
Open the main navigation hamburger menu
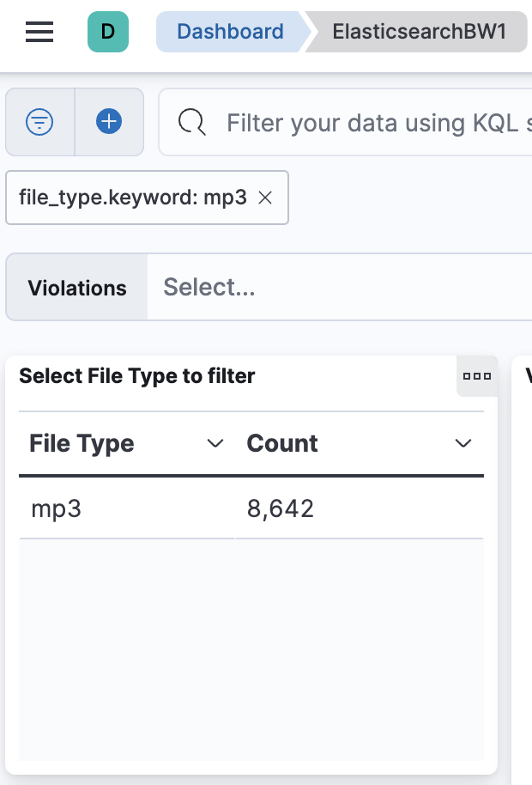point(39,32)
